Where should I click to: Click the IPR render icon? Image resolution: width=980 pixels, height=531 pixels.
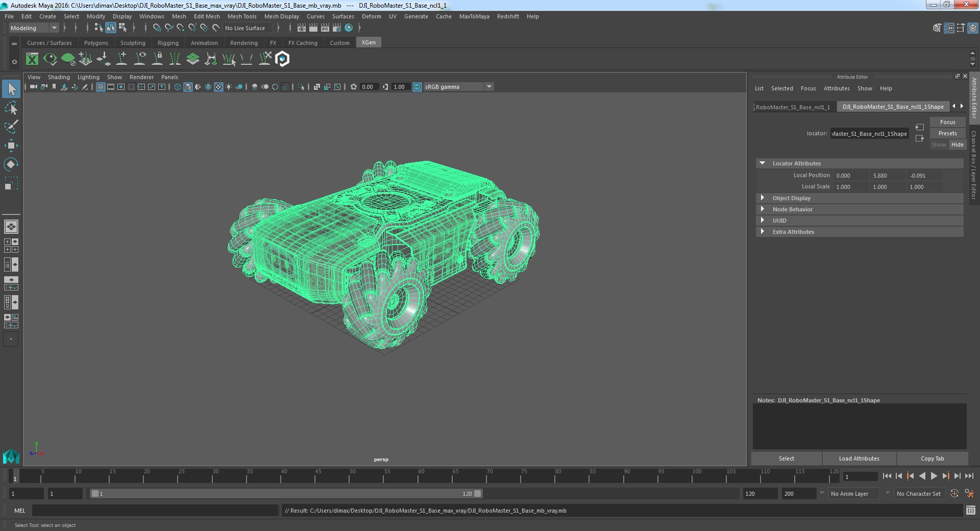pos(325,28)
